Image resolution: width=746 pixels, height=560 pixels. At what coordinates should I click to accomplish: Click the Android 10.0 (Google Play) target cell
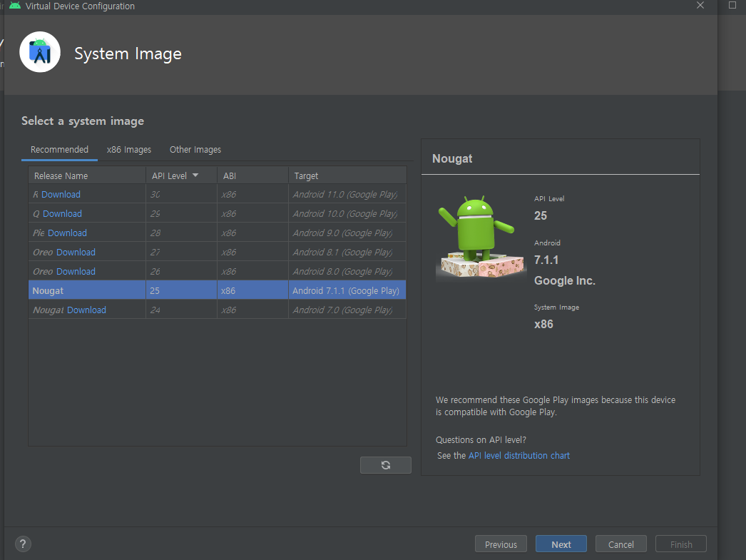(x=347, y=213)
